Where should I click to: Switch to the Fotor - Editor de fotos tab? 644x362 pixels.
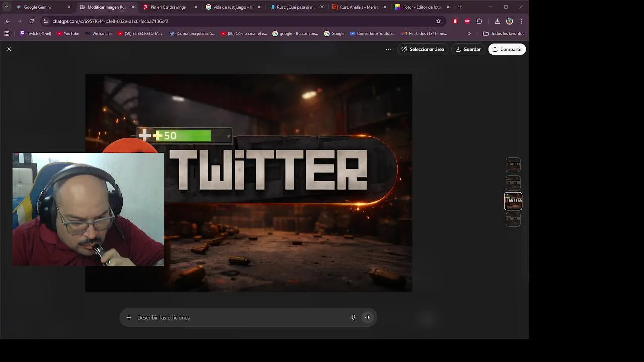coord(422,7)
